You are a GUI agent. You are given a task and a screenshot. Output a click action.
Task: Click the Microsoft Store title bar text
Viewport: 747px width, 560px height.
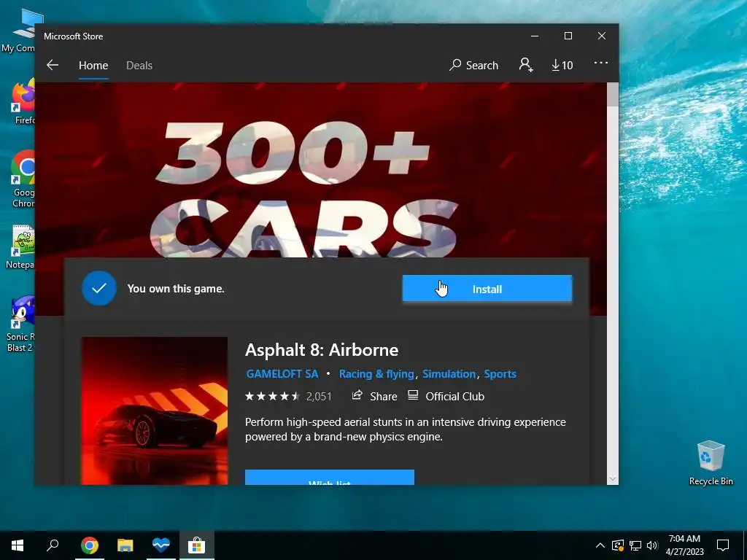point(74,36)
